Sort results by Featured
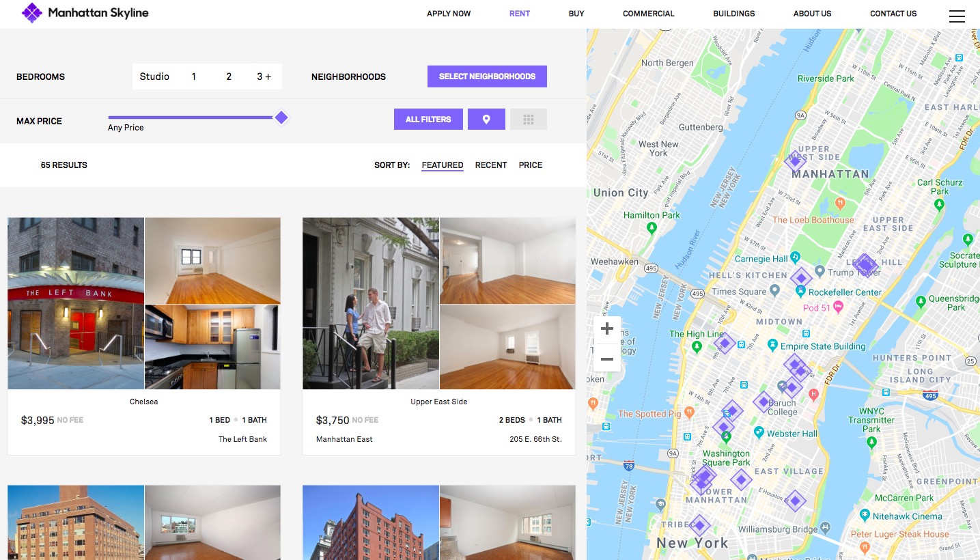 coord(443,165)
